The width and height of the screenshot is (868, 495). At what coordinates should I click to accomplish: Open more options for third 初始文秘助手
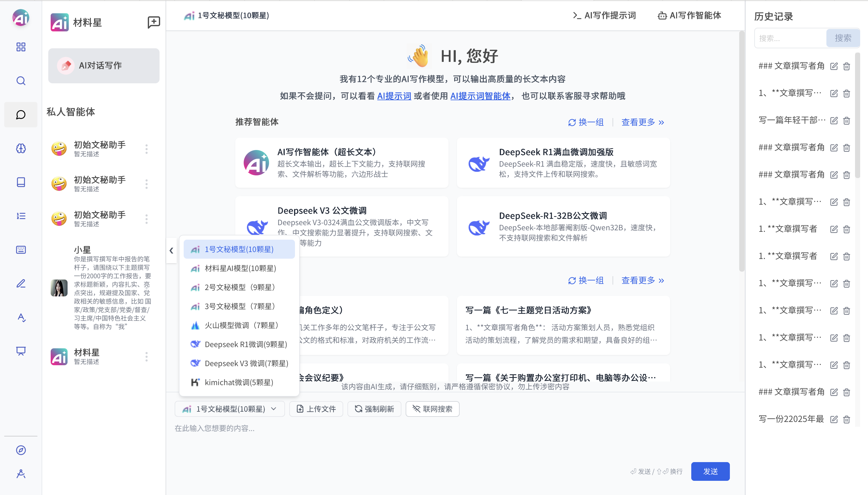(x=146, y=219)
